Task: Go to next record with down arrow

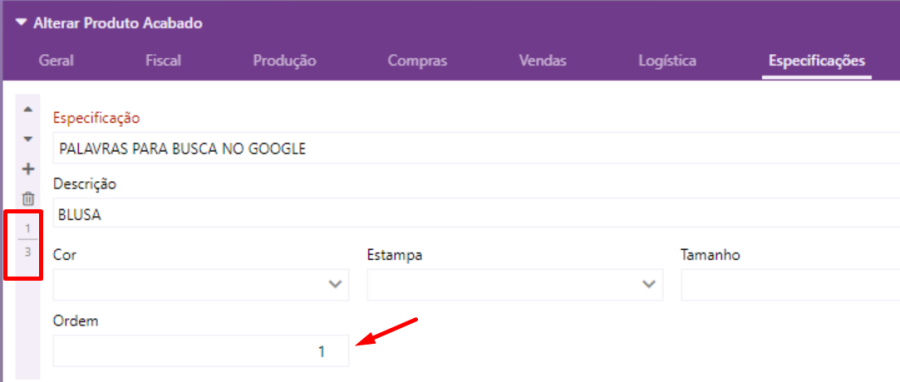Action: pyautogui.click(x=28, y=139)
